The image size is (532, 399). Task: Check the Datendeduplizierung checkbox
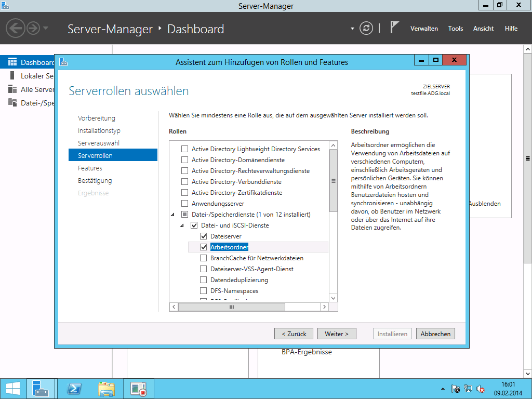point(203,280)
